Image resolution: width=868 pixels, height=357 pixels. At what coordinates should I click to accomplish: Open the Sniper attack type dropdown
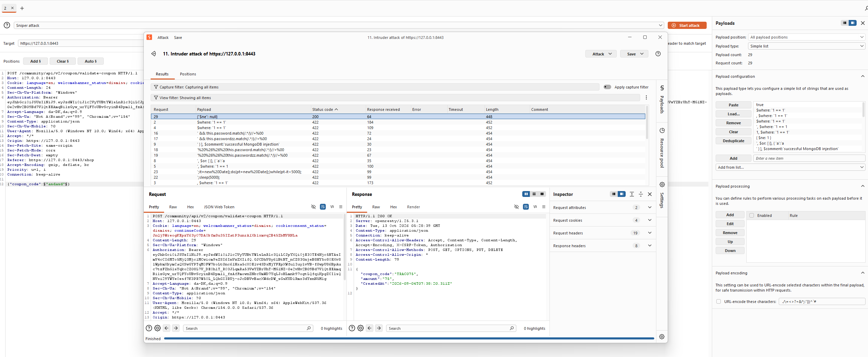coord(339,25)
